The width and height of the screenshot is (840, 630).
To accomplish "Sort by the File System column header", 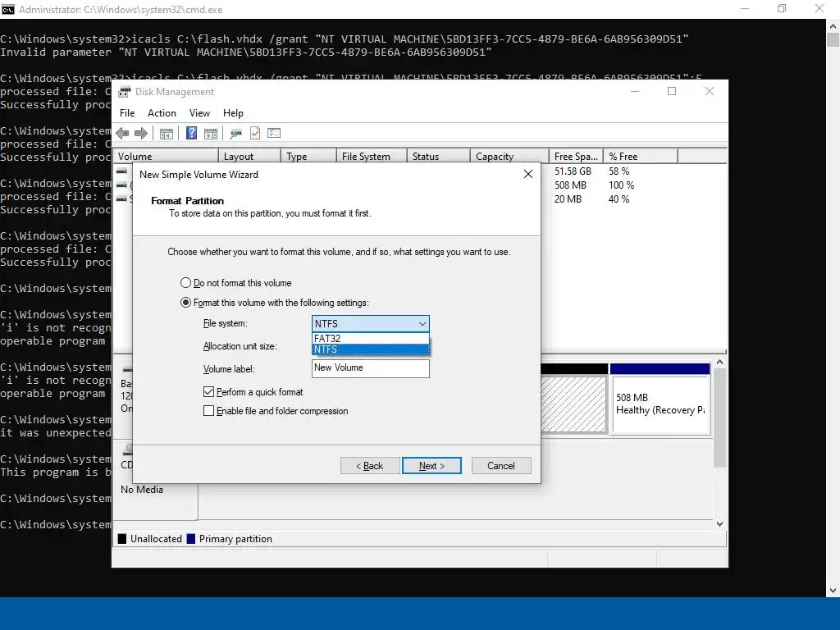I will click(372, 157).
